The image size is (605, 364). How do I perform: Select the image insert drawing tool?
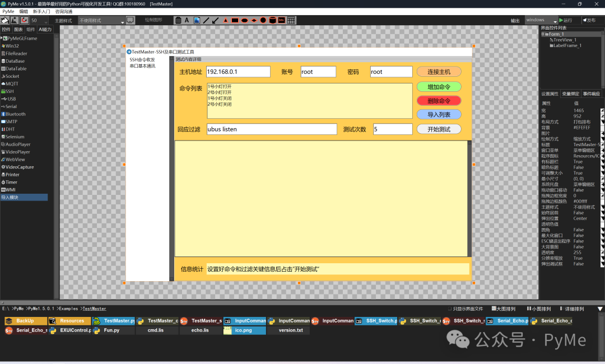(197, 20)
